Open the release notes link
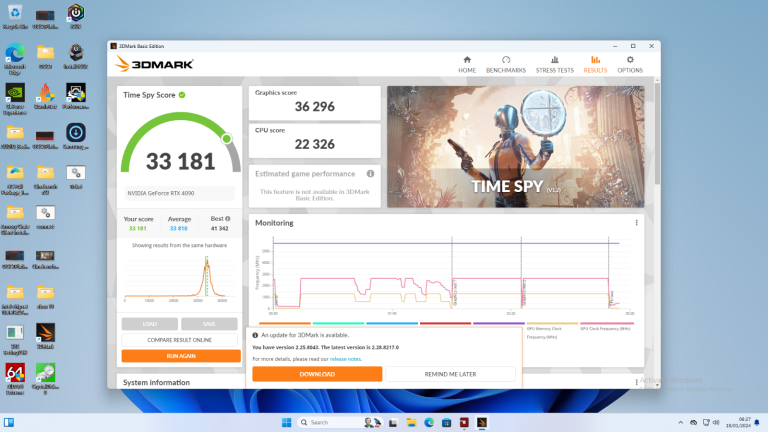 point(346,358)
